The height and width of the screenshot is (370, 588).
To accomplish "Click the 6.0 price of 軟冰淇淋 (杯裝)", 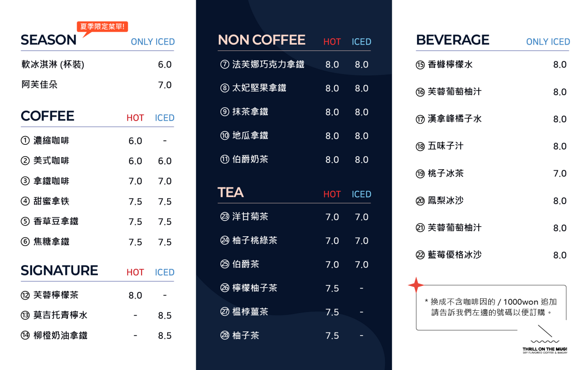I will 164,65.
